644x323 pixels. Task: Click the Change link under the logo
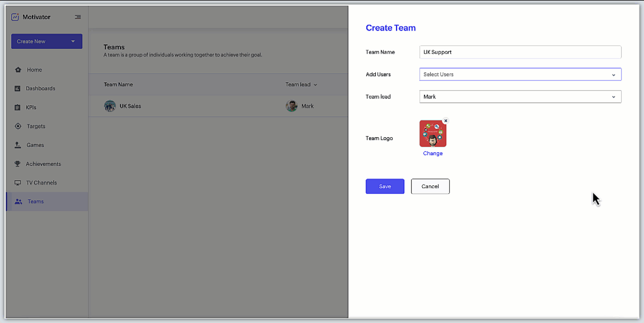pyautogui.click(x=432, y=153)
